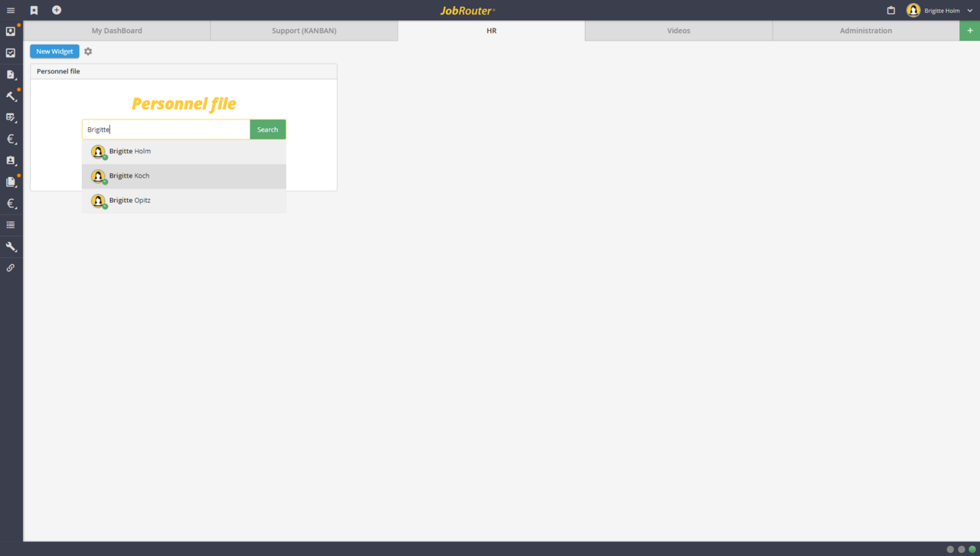Click the New Widget button

54,51
